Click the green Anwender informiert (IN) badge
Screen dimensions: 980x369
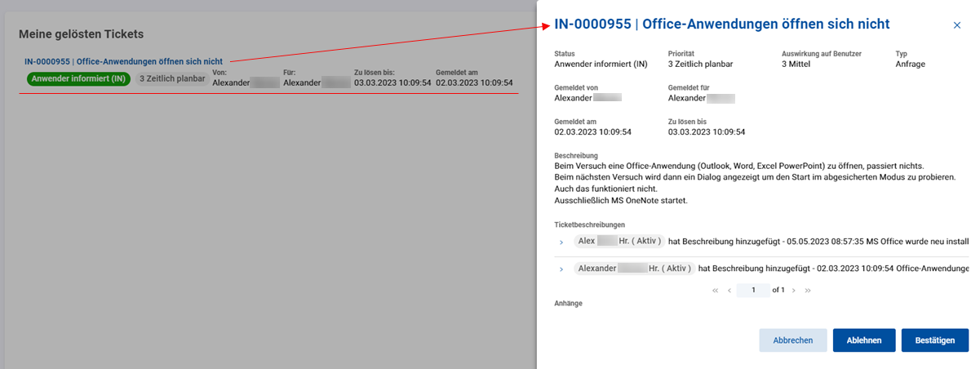[x=78, y=79]
